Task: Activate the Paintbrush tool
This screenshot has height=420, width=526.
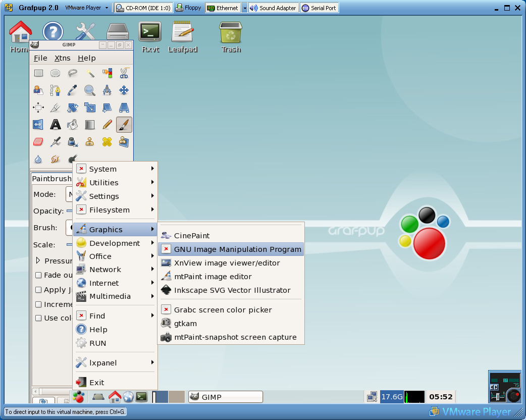Action: pos(124,125)
